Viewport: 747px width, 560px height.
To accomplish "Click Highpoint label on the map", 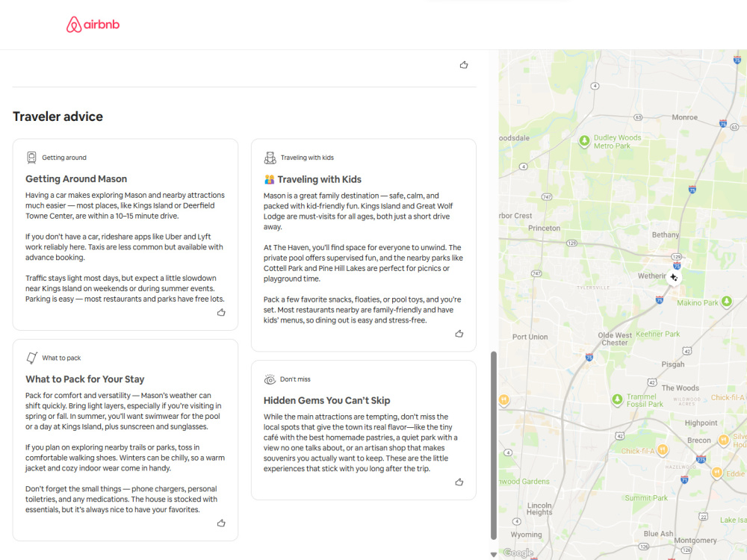I will click(701, 423).
